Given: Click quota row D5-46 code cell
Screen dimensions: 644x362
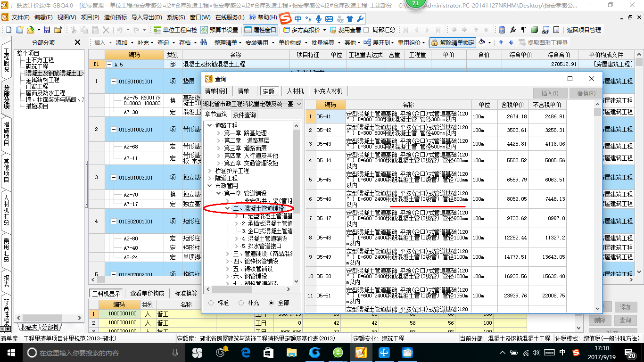Looking at the screenshot, I should point(330,199).
